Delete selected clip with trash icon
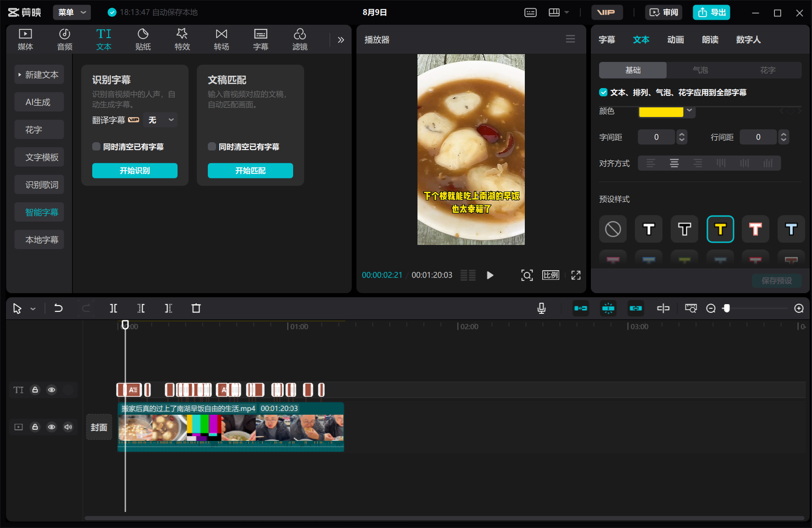Image resolution: width=812 pixels, height=528 pixels. tap(196, 308)
